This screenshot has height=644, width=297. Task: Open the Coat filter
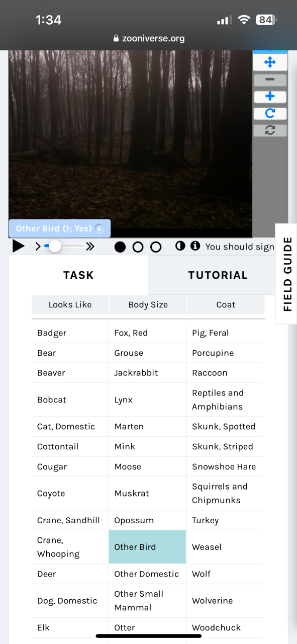(x=226, y=304)
